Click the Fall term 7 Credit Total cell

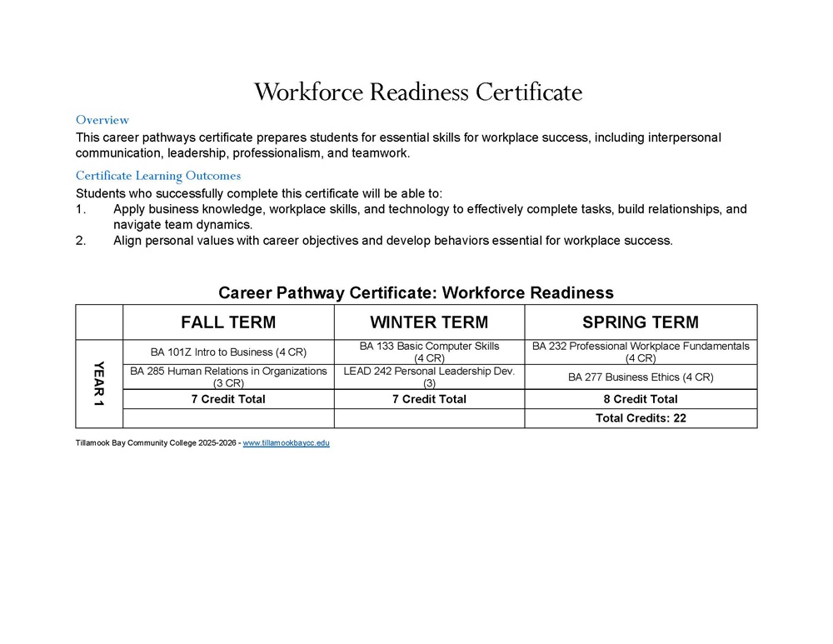pos(228,399)
